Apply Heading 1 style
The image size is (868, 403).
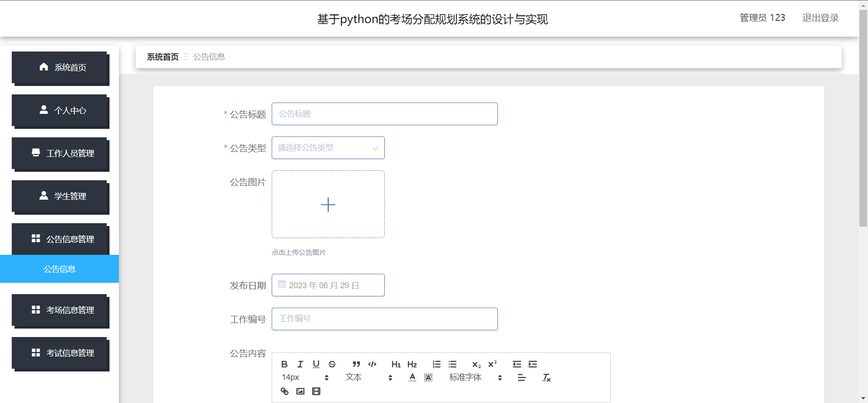(396, 364)
